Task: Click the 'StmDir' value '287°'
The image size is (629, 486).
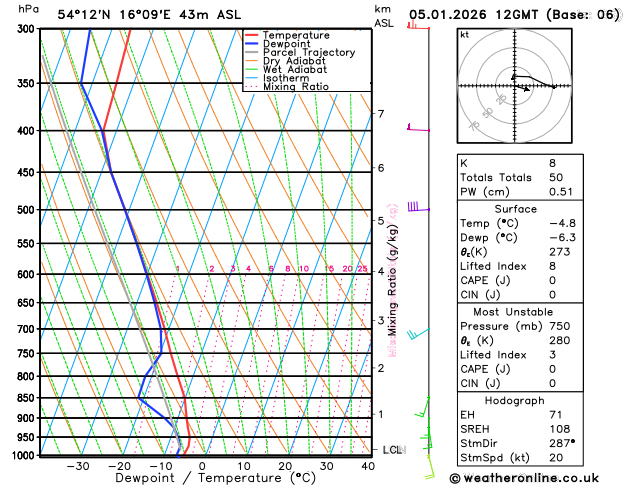Action: point(562,443)
